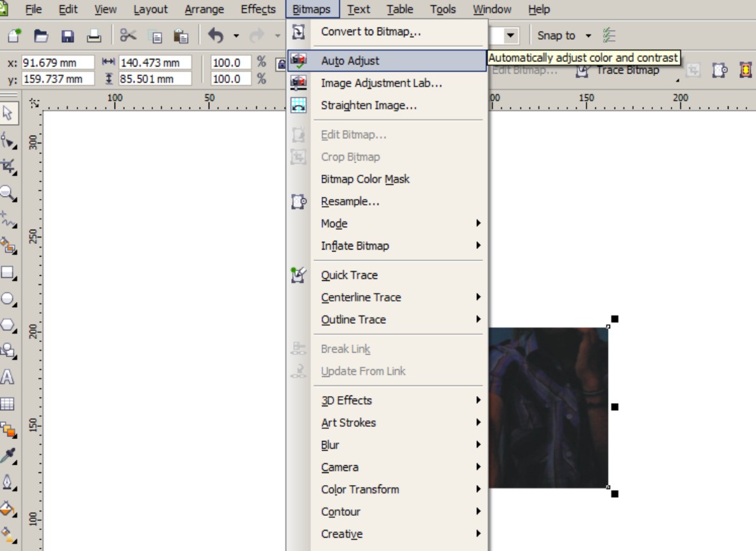Select the Smart Fill tool

coord(8,245)
